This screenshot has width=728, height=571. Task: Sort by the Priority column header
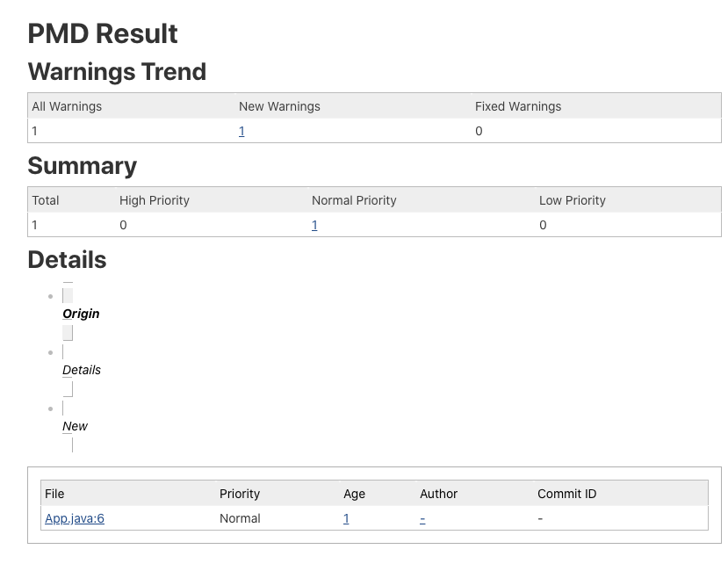[x=240, y=494]
